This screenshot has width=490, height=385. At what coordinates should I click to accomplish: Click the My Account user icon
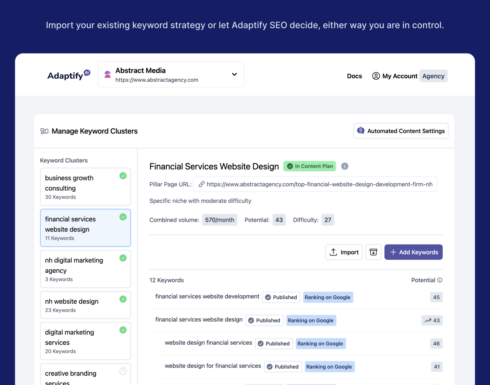[x=376, y=76]
